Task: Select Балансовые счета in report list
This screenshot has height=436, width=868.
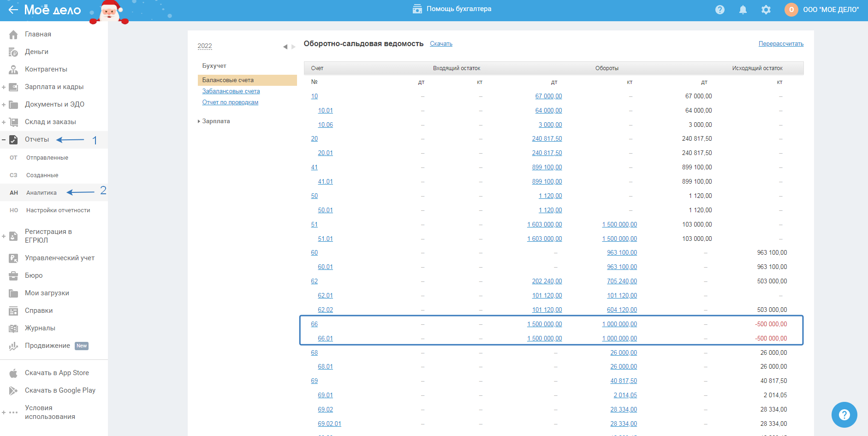Action: pyautogui.click(x=228, y=80)
